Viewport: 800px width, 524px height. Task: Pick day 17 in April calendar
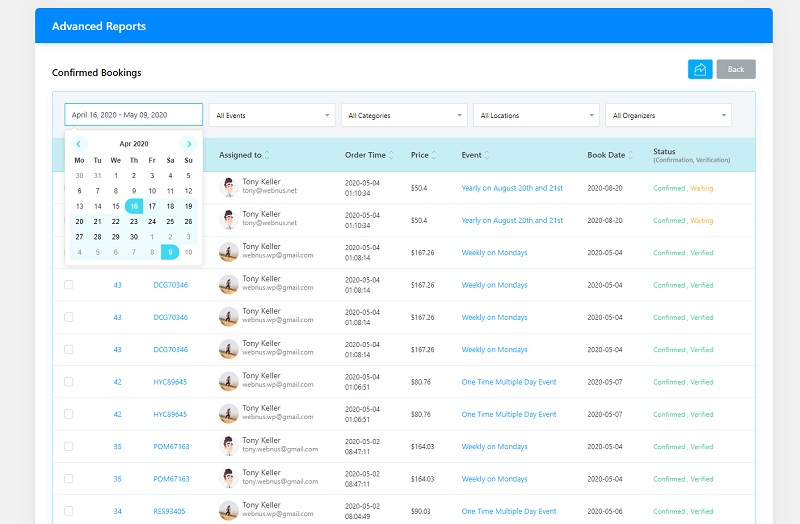pos(152,206)
